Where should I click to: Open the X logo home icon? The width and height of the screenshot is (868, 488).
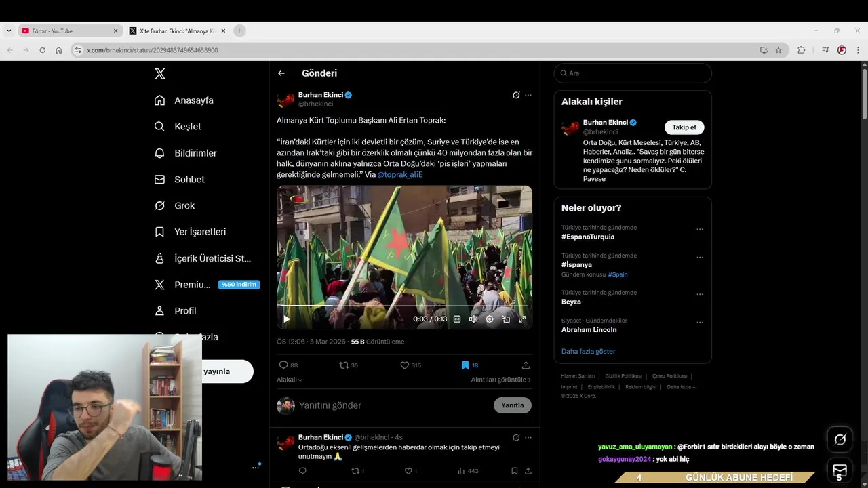click(160, 74)
